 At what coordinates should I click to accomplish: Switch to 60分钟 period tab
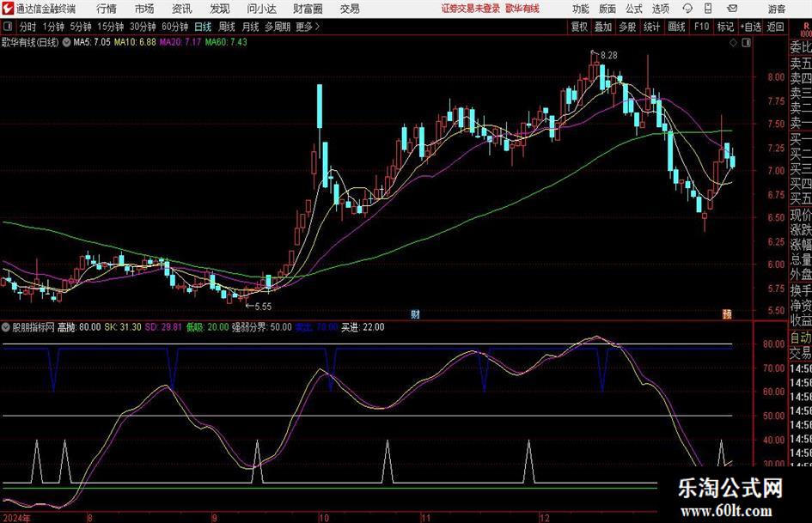(174, 27)
